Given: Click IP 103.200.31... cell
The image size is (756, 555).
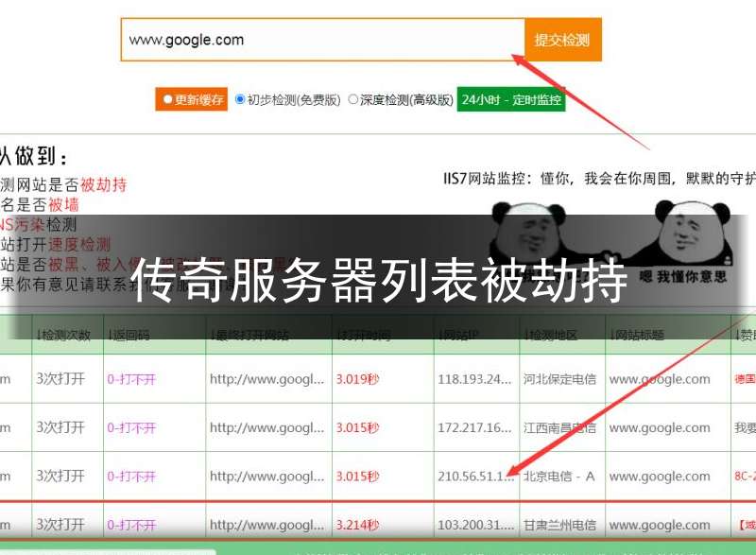Looking at the screenshot, I should 476,525.
